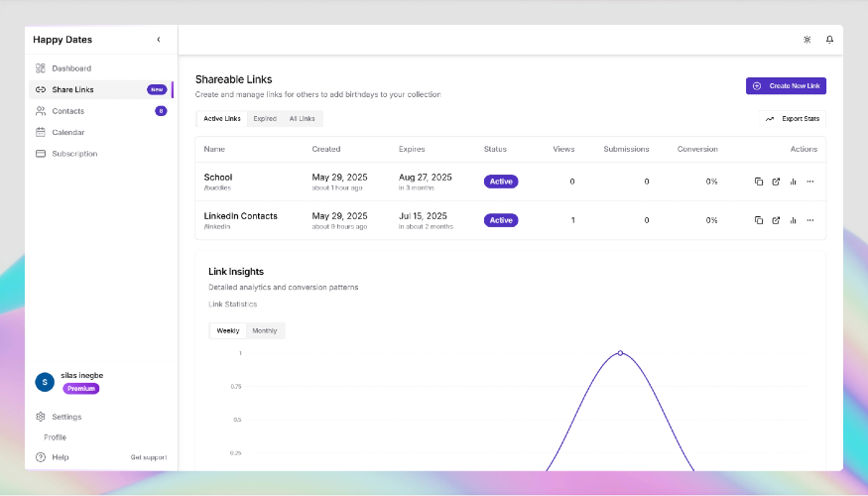
Task: Open Subscription in the sidebar
Action: point(101,154)
